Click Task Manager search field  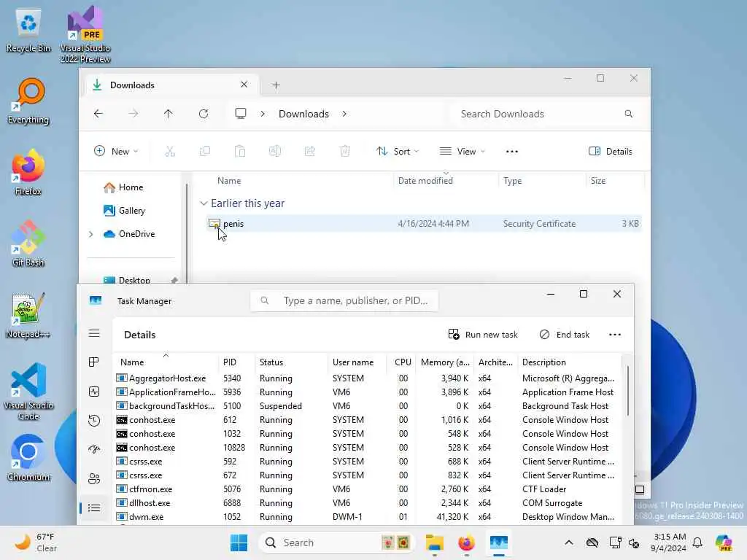(344, 301)
